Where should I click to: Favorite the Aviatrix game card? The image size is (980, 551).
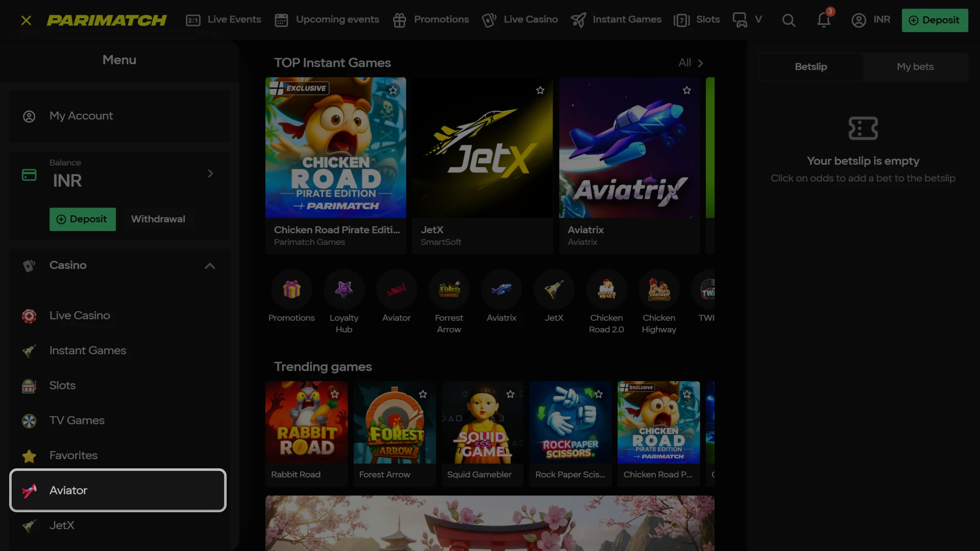point(687,90)
